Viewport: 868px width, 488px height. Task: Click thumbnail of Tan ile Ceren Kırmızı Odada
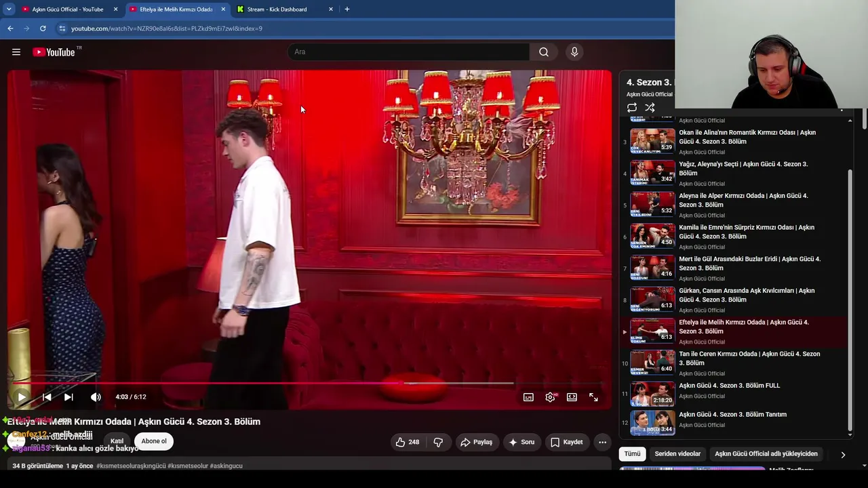[x=652, y=363]
